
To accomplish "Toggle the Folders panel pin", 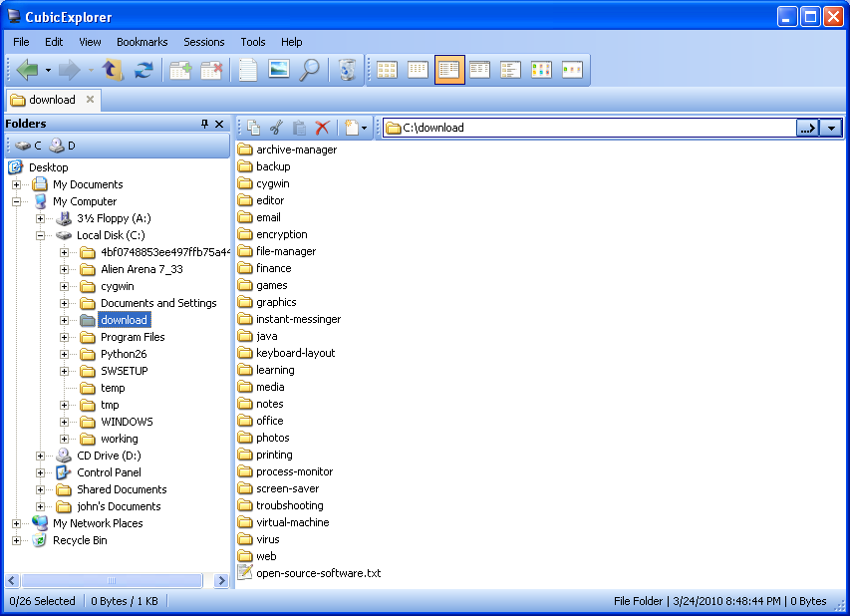I will click(x=204, y=125).
